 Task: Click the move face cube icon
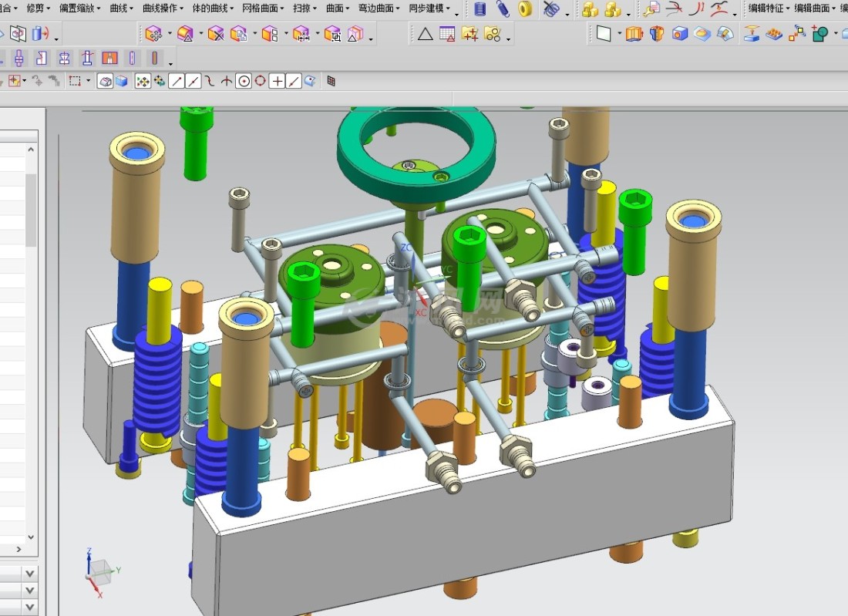pyautogui.click(x=153, y=34)
